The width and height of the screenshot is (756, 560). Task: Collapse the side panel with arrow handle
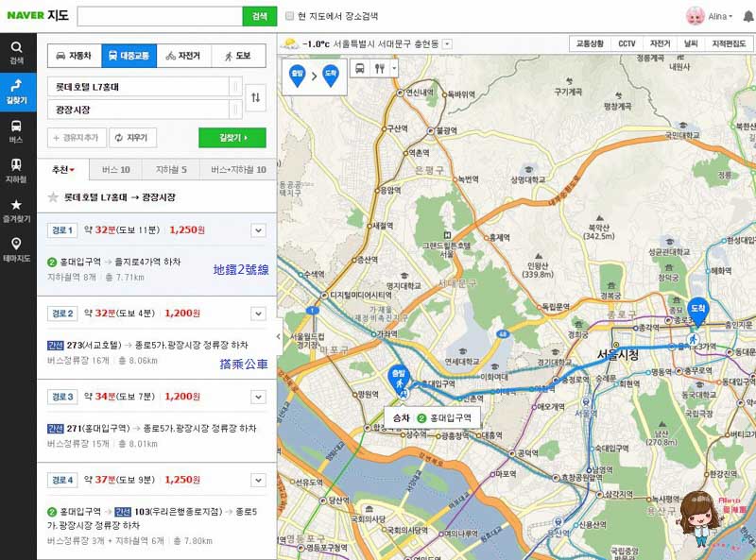[278, 336]
